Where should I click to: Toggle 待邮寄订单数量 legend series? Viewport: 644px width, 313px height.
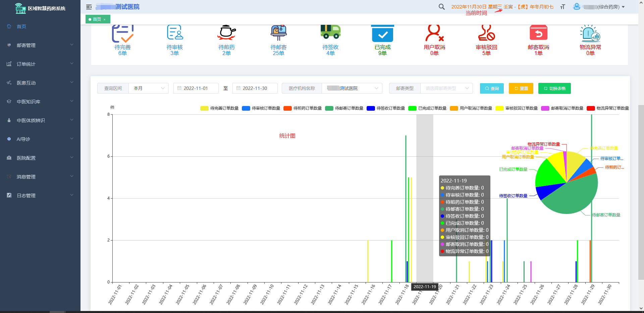tap(344, 108)
